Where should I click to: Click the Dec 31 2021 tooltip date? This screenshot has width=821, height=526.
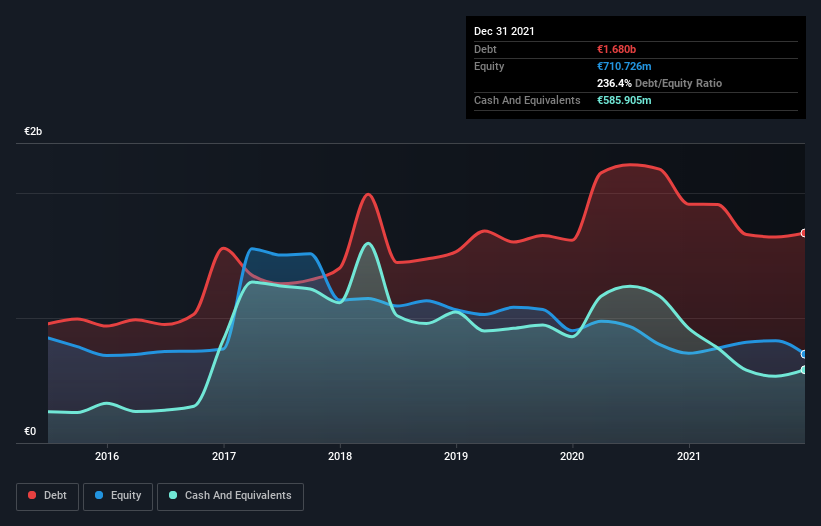click(x=504, y=31)
